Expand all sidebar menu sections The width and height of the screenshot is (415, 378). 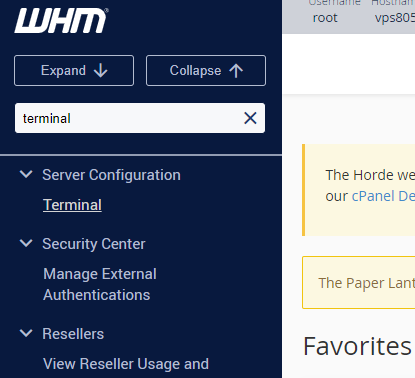point(74,71)
